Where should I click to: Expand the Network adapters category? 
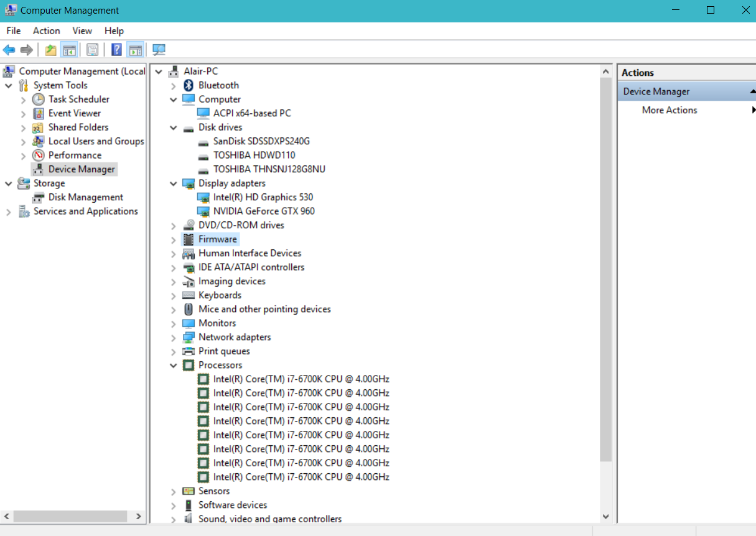click(x=173, y=336)
